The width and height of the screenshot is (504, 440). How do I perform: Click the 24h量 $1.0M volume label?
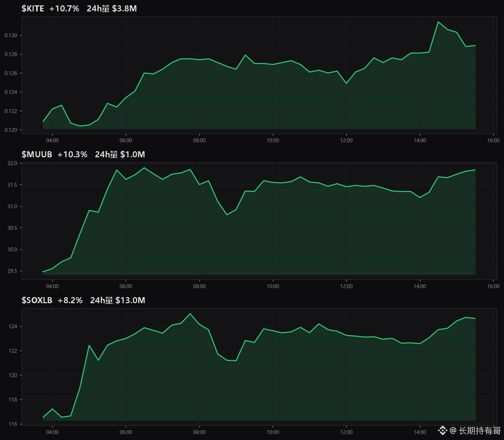coord(120,154)
